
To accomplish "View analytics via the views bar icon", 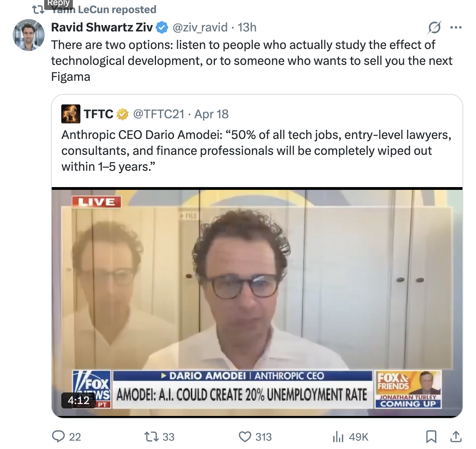I will [x=338, y=437].
